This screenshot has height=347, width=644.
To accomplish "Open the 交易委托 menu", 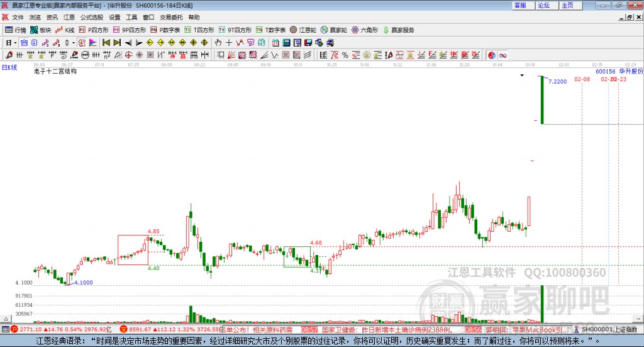I will [171, 17].
